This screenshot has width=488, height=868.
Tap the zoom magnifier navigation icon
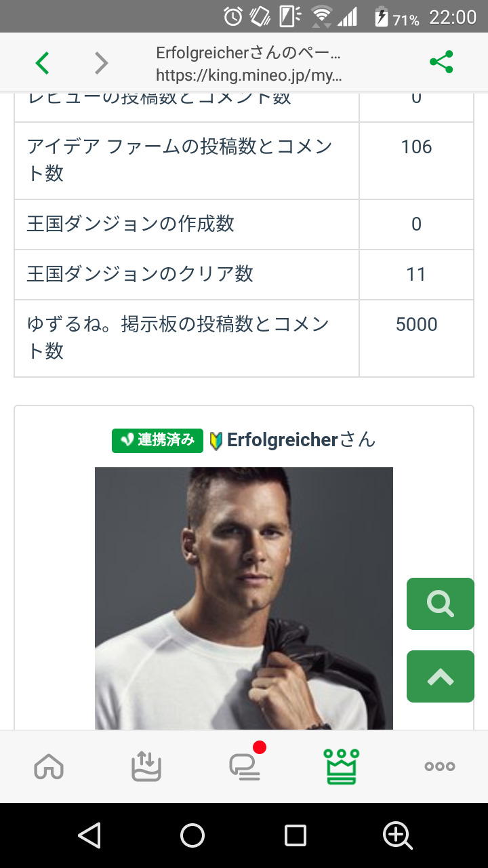(x=397, y=835)
